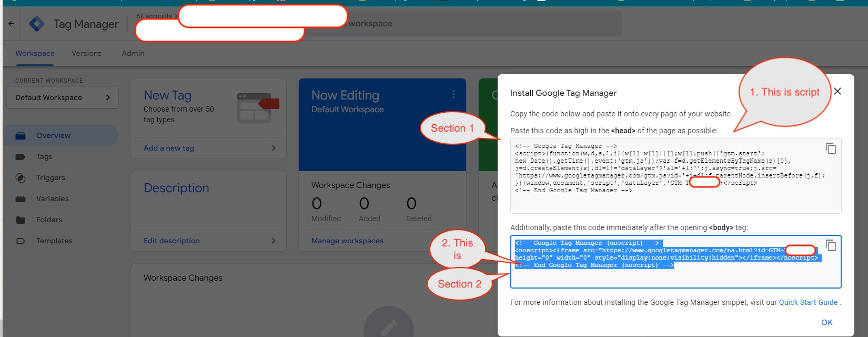Click the pencil icon under Workspace Changes
This screenshot has height=337, width=868.
tap(389, 328)
